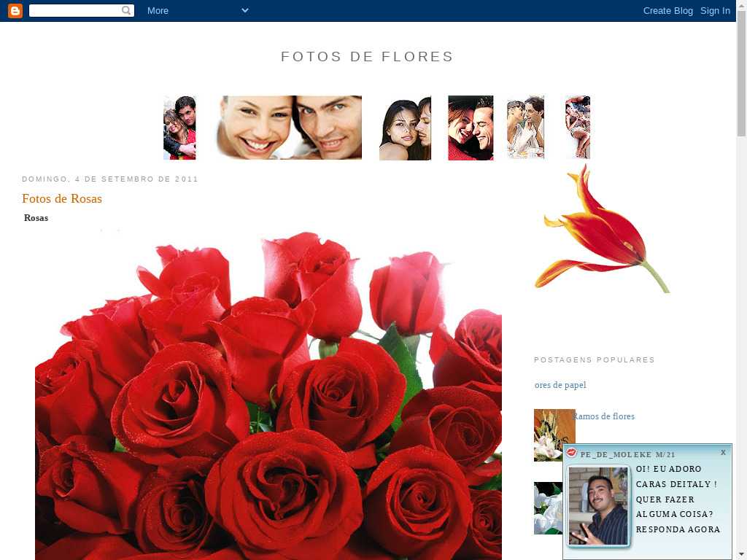Click in the Blogger search text field

74,10
